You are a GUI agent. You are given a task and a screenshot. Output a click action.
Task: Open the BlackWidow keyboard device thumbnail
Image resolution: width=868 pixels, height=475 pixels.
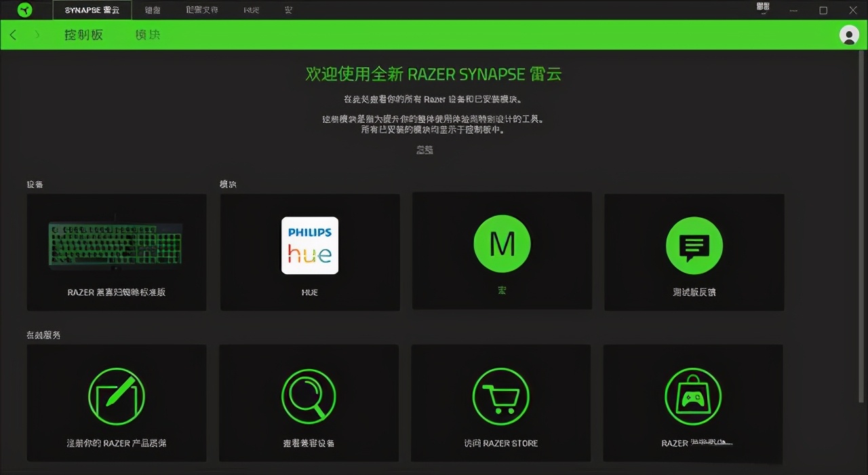[116, 244]
